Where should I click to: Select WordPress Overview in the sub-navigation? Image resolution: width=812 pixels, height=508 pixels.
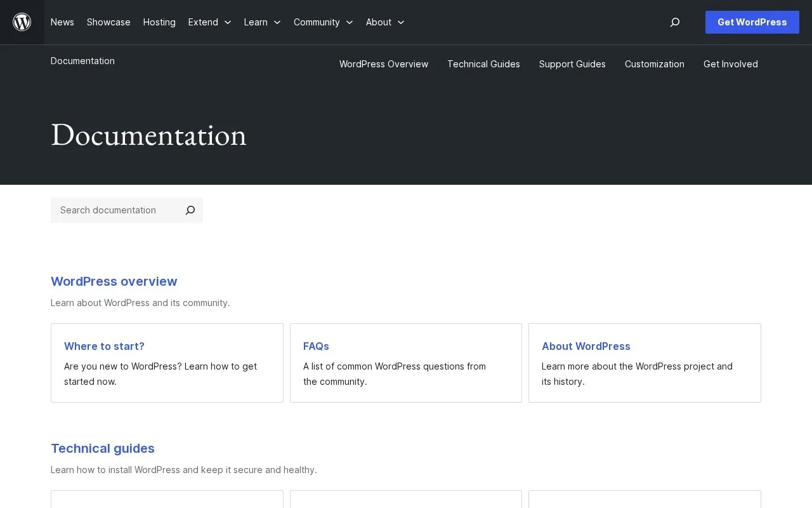tap(384, 64)
